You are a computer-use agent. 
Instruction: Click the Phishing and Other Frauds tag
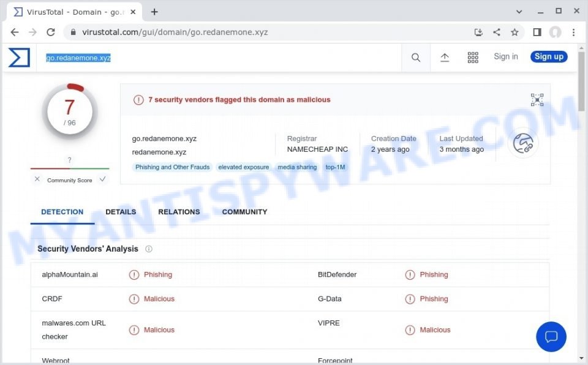173,167
